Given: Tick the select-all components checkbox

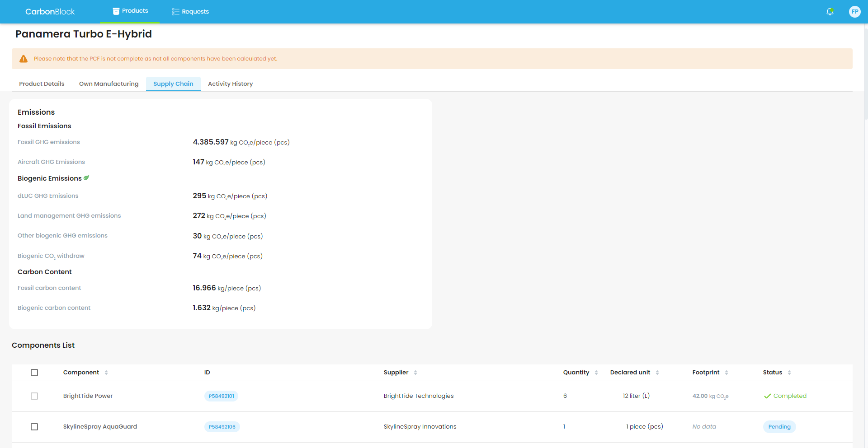Looking at the screenshot, I should (x=34, y=373).
